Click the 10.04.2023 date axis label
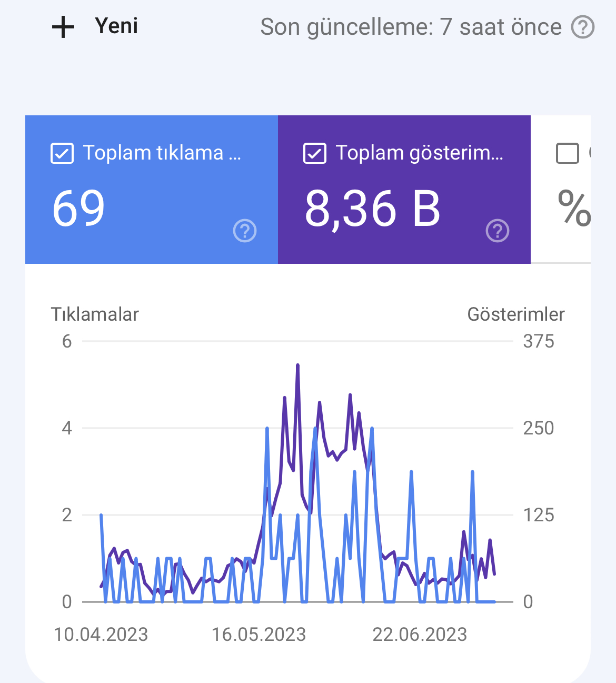This screenshot has width=616, height=683. coord(101,634)
